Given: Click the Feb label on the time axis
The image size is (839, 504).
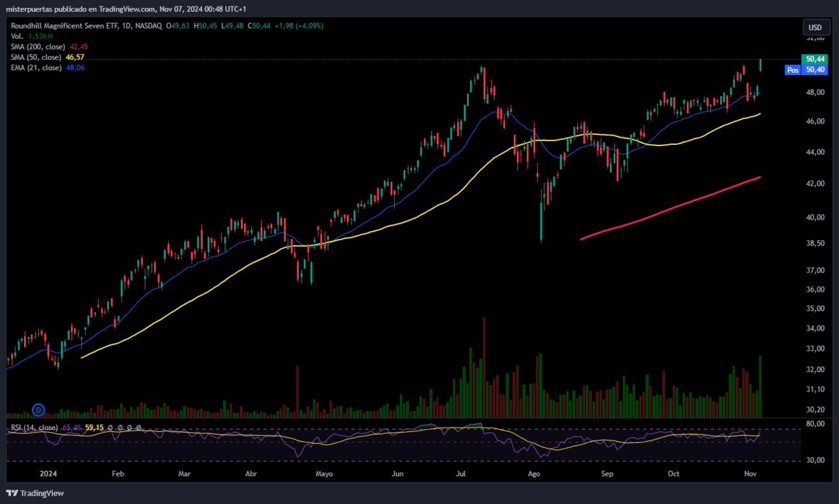Looking at the screenshot, I should click(118, 473).
